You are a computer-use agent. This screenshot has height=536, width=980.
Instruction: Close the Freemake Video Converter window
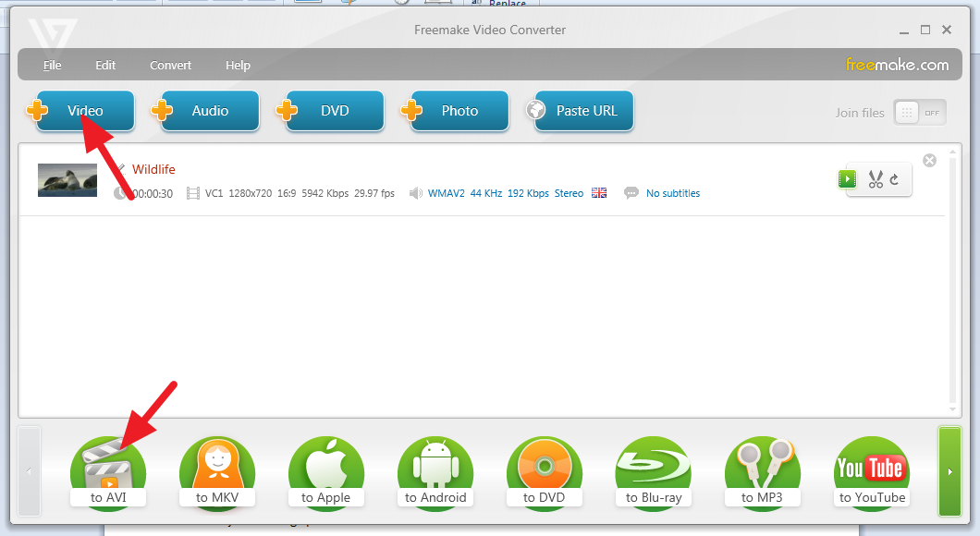[x=947, y=30]
